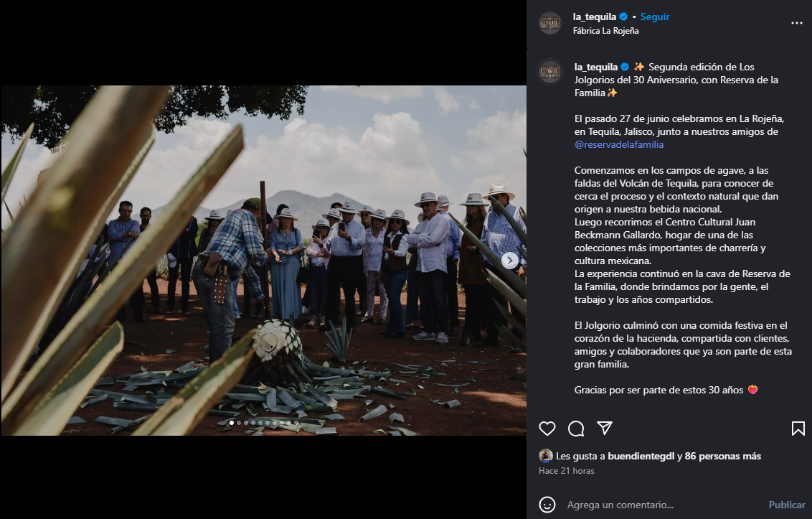Screen dimensions: 812x519
Task: Open buendientegdl profile from likes
Action: click(641, 457)
